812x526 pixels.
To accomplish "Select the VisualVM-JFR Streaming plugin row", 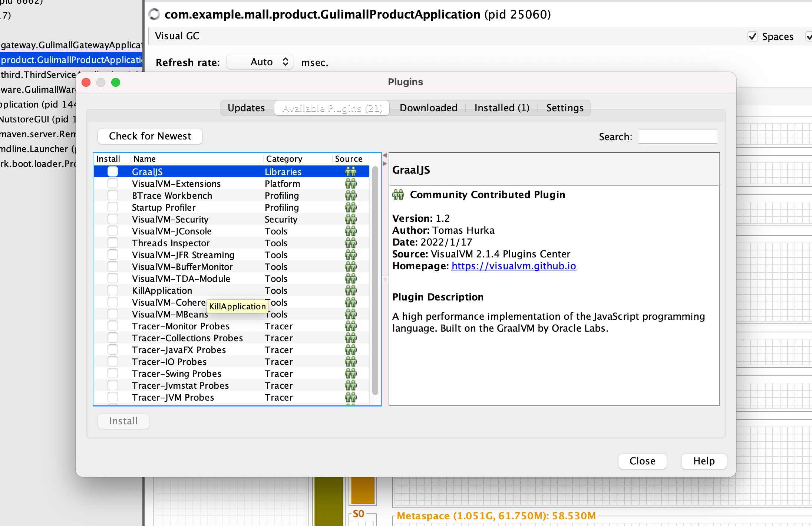I will [x=232, y=255].
